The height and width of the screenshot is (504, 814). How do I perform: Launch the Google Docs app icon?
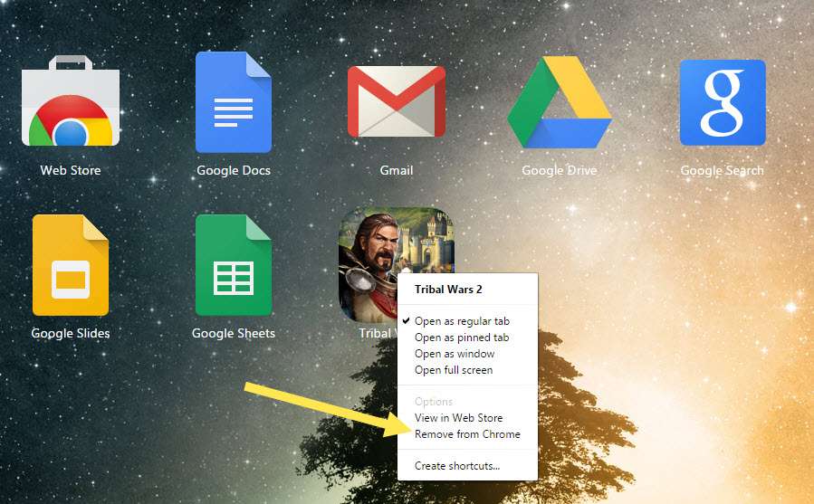pyautogui.click(x=233, y=102)
